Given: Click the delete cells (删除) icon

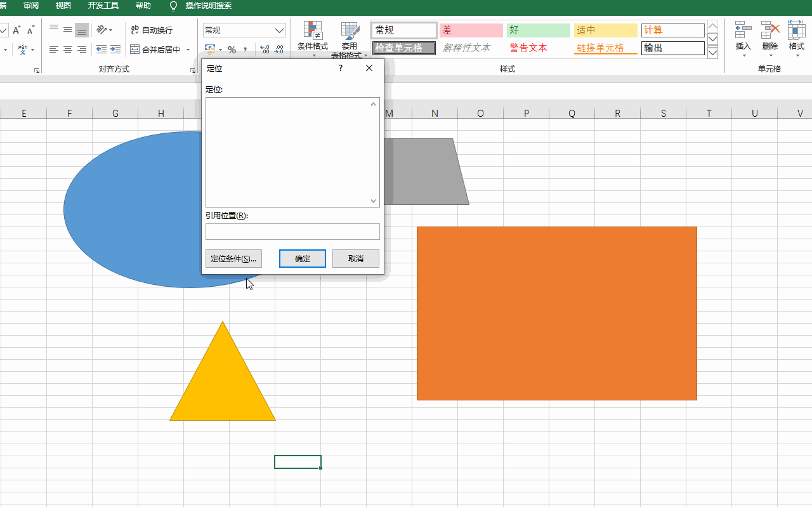Looking at the screenshot, I should tap(769, 30).
